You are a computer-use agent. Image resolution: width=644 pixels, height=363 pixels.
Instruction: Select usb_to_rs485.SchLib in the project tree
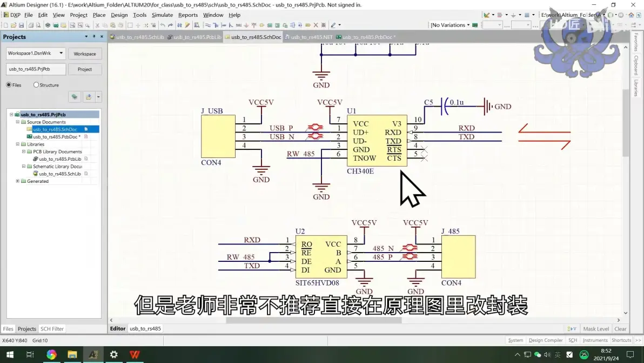click(60, 174)
